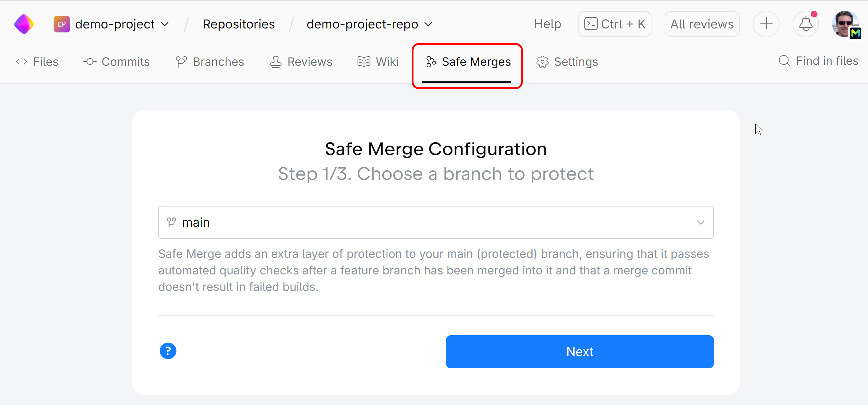
Task: Click the Settings gear tab
Action: point(567,62)
